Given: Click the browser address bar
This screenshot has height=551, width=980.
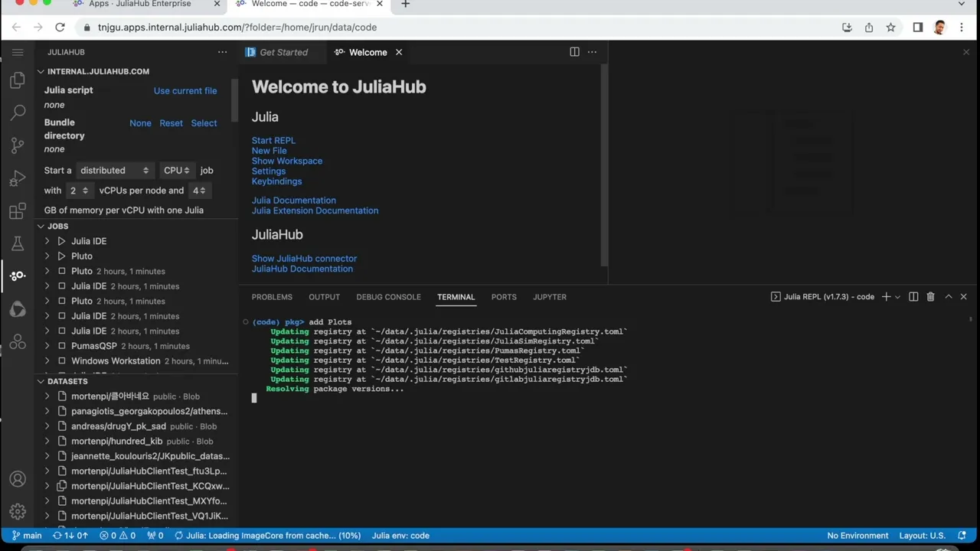Looking at the screenshot, I should click(459, 27).
